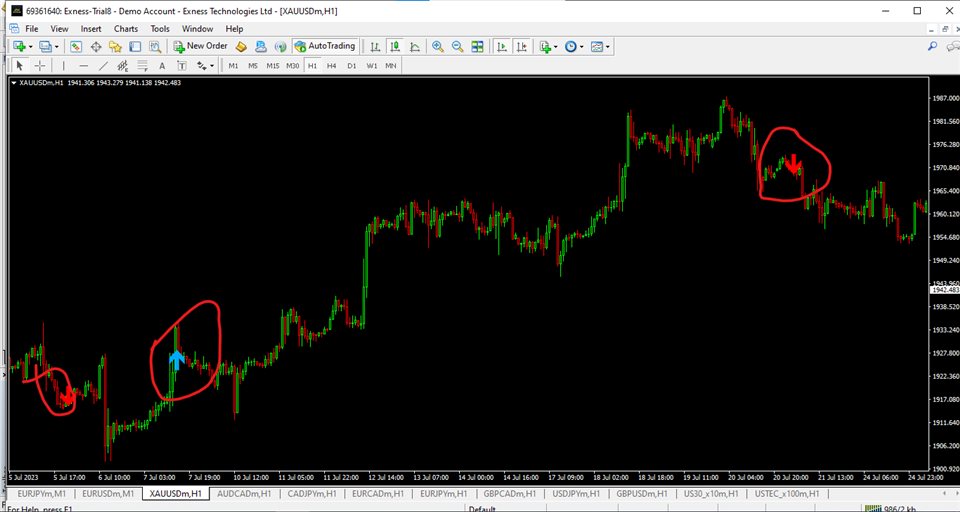The width and height of the screenshot is (960, 512).
Task: Open the Templates icon
Action: 597,47
